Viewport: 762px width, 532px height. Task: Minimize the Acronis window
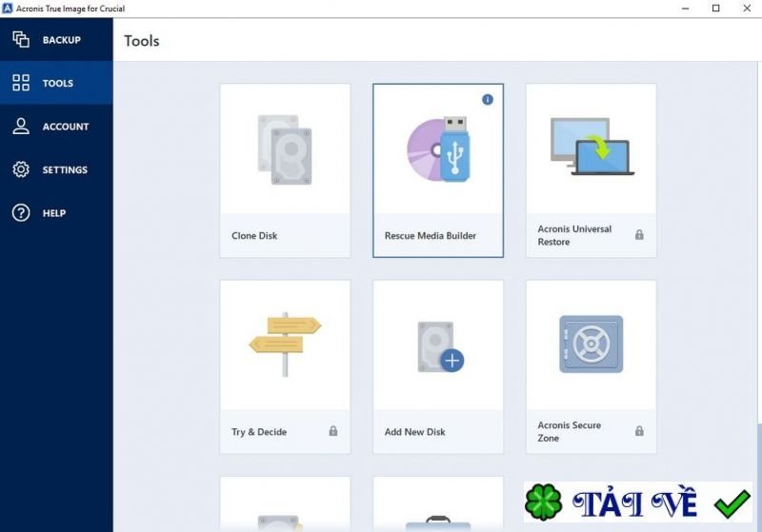pos(685,9)
